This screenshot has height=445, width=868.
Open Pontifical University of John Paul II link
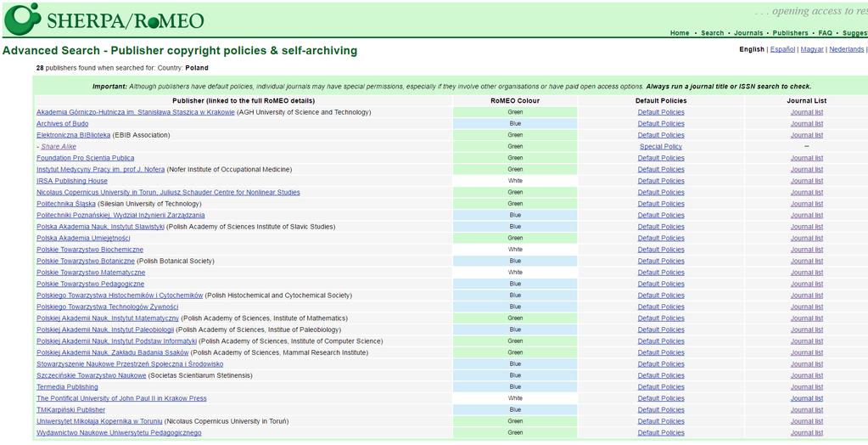121,398
